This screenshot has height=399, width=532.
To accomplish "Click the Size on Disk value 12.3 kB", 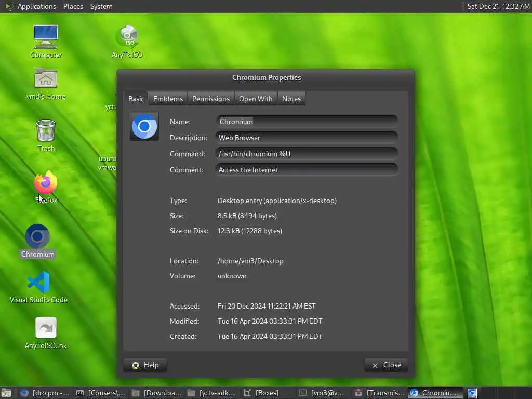I will [250, 231].
